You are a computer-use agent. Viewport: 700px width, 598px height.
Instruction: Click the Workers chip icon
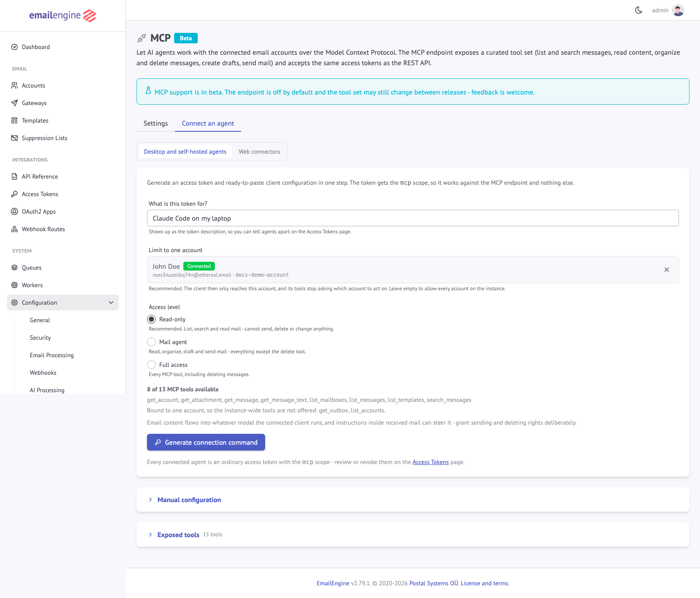[14, 285]
